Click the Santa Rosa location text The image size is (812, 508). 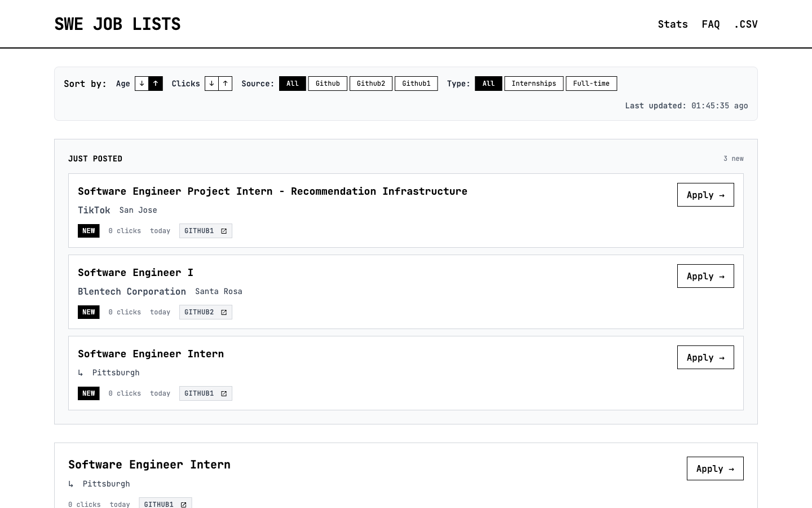pyautogui.click(x=219, y=291)
